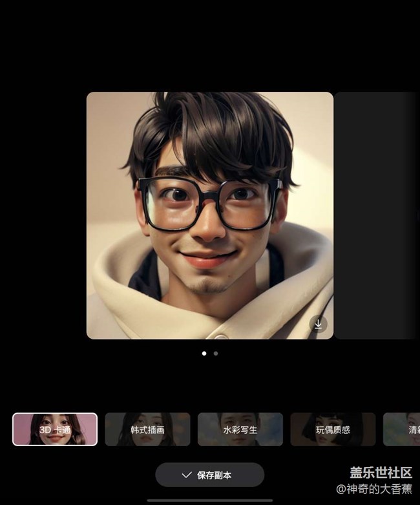
Task: Click the @神奇的大香蕉 username
Action: point(374,489)
